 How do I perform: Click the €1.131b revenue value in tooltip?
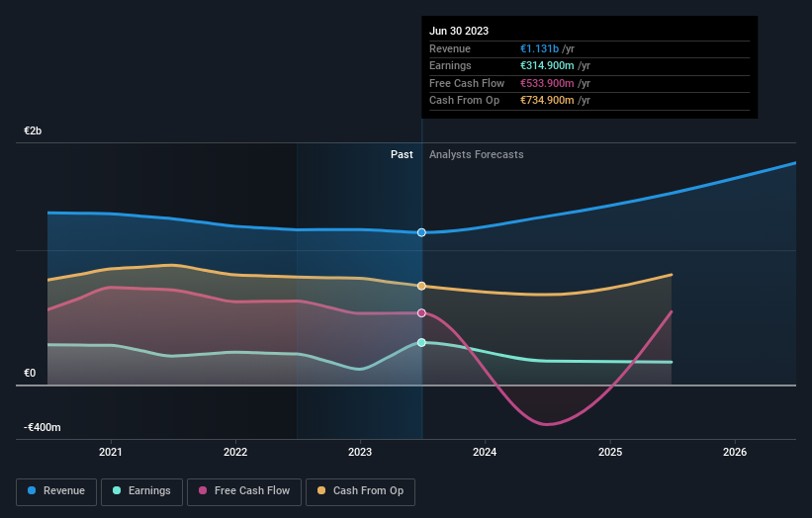pyautogui.click(x=540, y=48)
